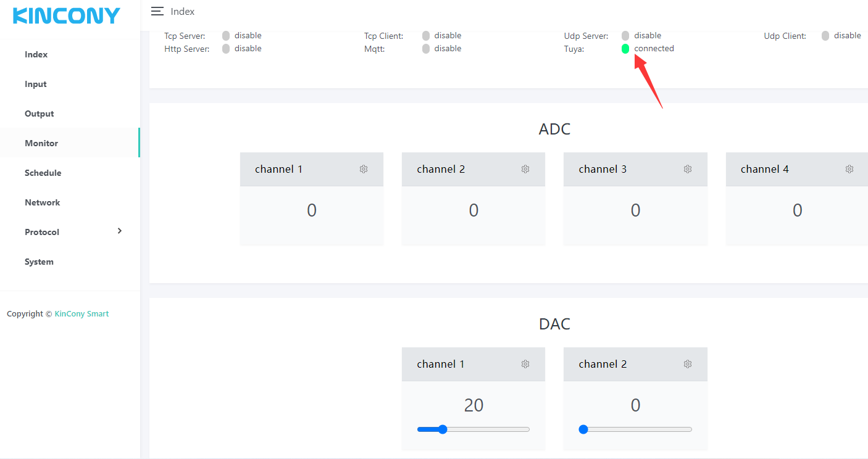
Task: Open the Network settings page
Action: (43, 202)
